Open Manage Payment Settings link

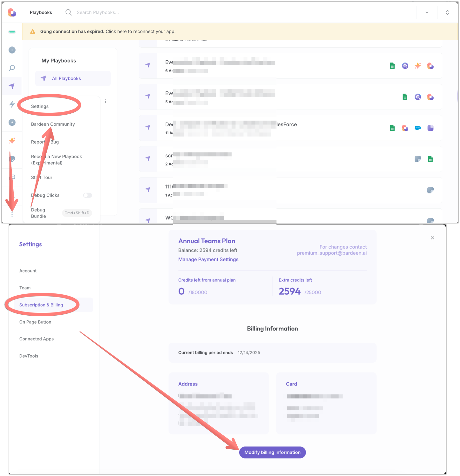(x=208, y=259)
